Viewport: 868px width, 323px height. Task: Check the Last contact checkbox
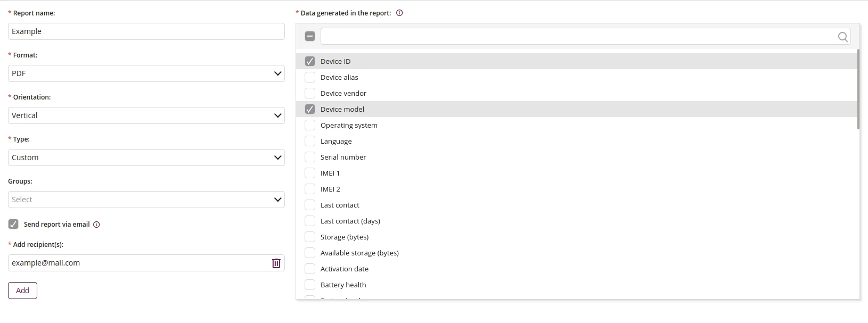point(310,205)
